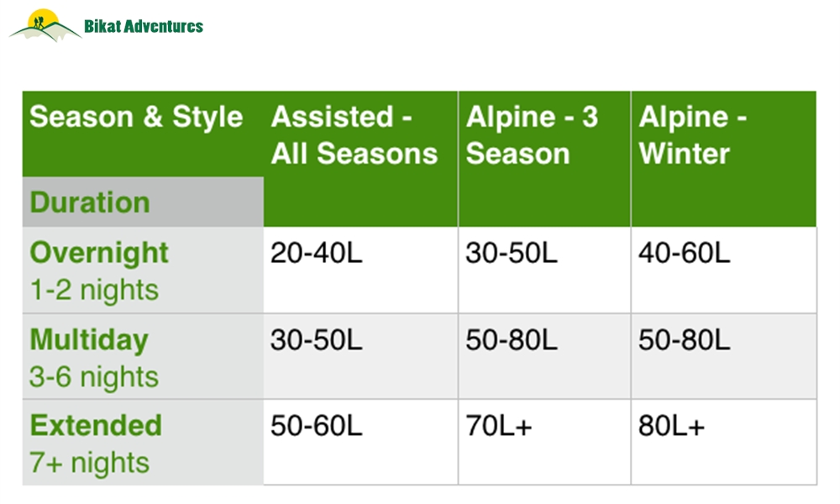
Task: Click the Overnight 1-2 nights row label
Action: (143, 270)
